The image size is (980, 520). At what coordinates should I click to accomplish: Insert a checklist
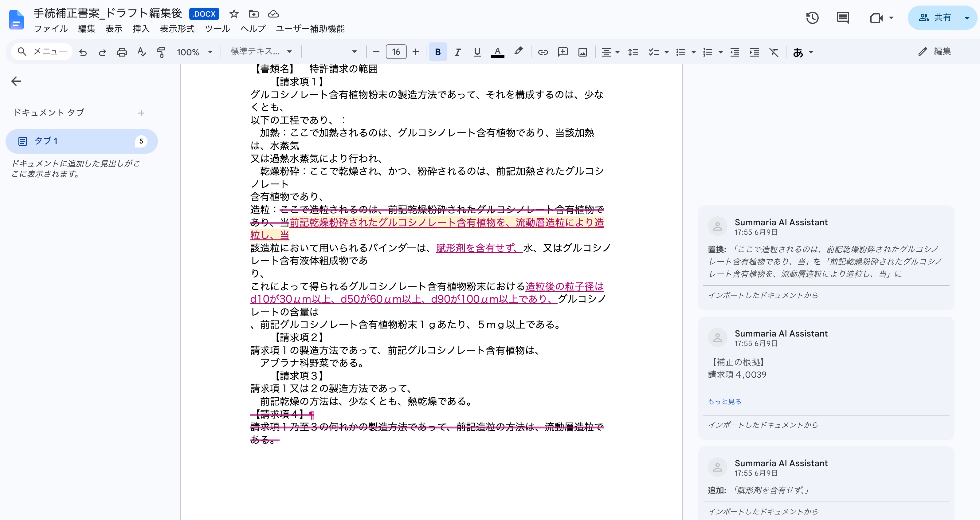653,52
